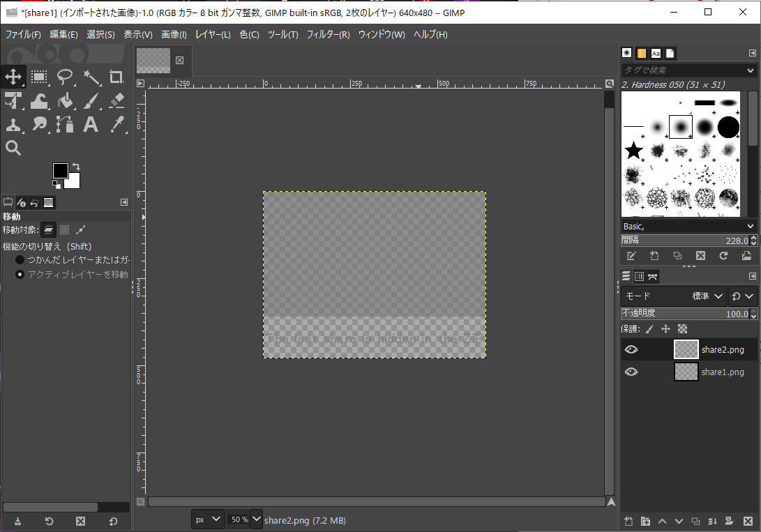Image resolution: width=761 pixels, height=532 pixels.
Task: Open tool options dock configuration menu
Action: coord(124,202)
